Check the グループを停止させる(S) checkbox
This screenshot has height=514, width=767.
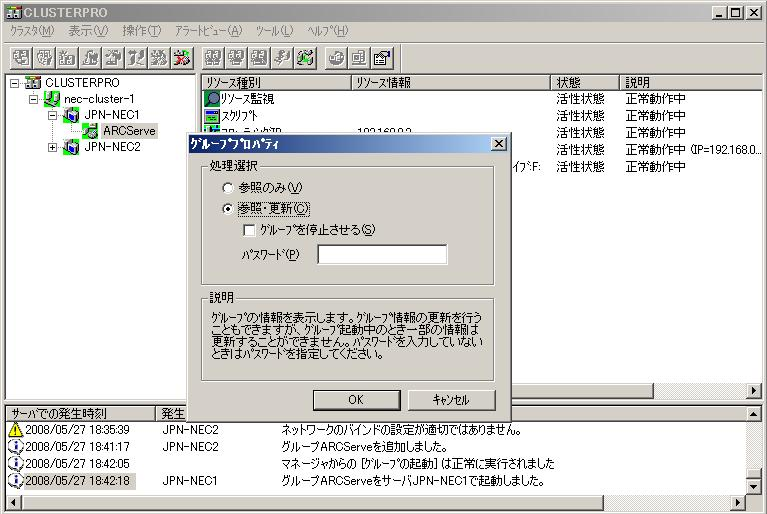(x=249, y=230)
